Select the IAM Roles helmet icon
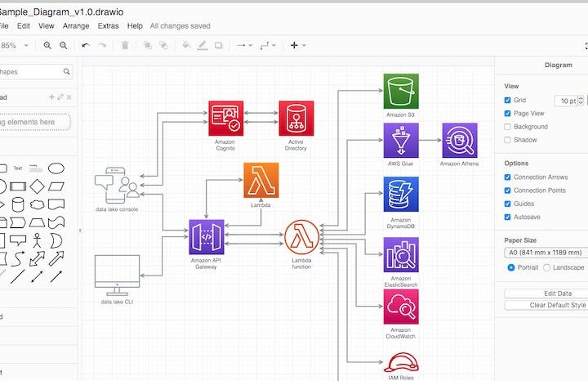The image size is (588, 381). click(401, 362)
